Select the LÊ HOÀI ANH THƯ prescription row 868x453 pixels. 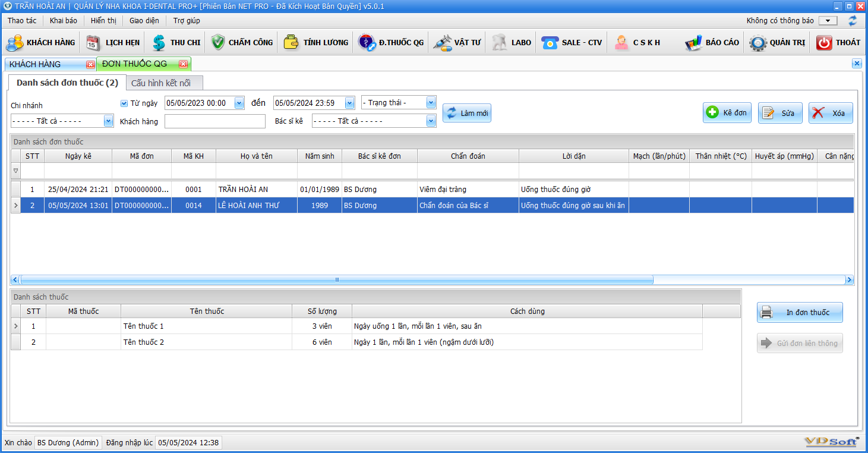click(432, 206)
